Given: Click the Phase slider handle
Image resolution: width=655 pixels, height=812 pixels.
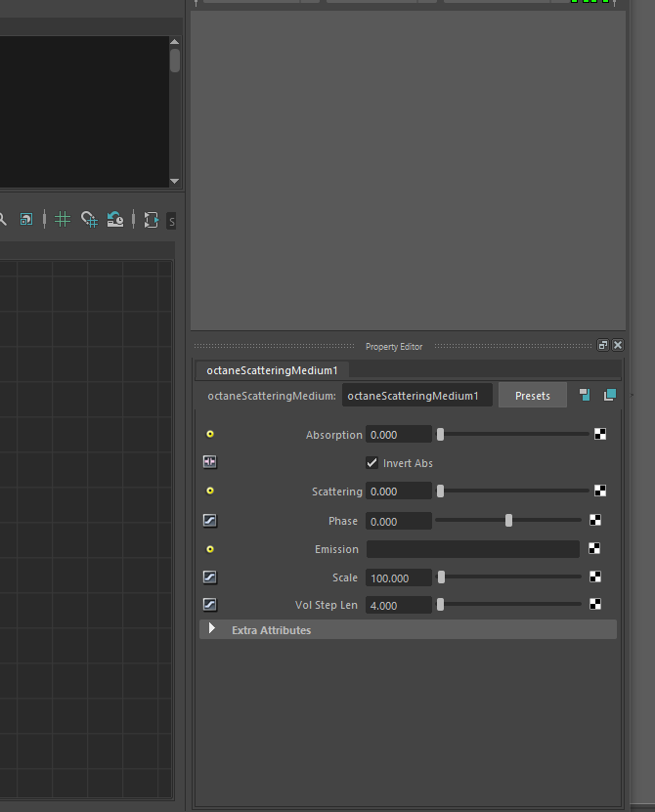Looking at the screenshot, I should (x=509, y=521).
